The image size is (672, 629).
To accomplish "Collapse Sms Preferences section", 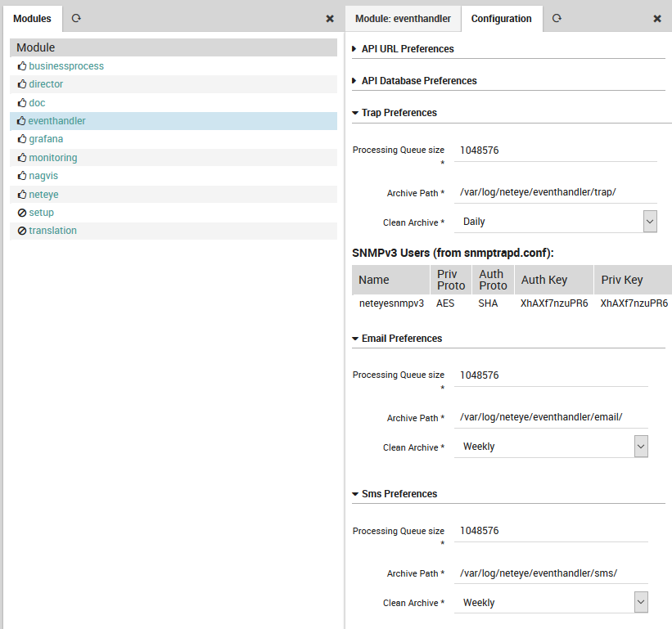I will point(395,494).
